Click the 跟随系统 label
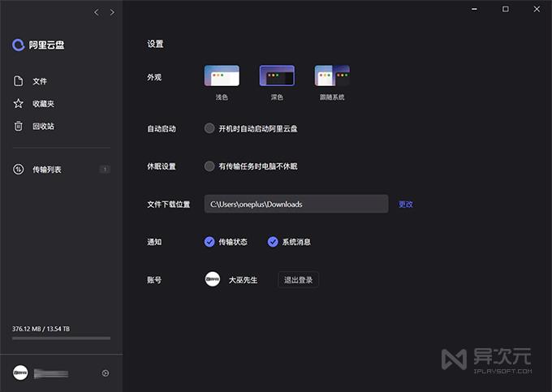 (332, 97)
